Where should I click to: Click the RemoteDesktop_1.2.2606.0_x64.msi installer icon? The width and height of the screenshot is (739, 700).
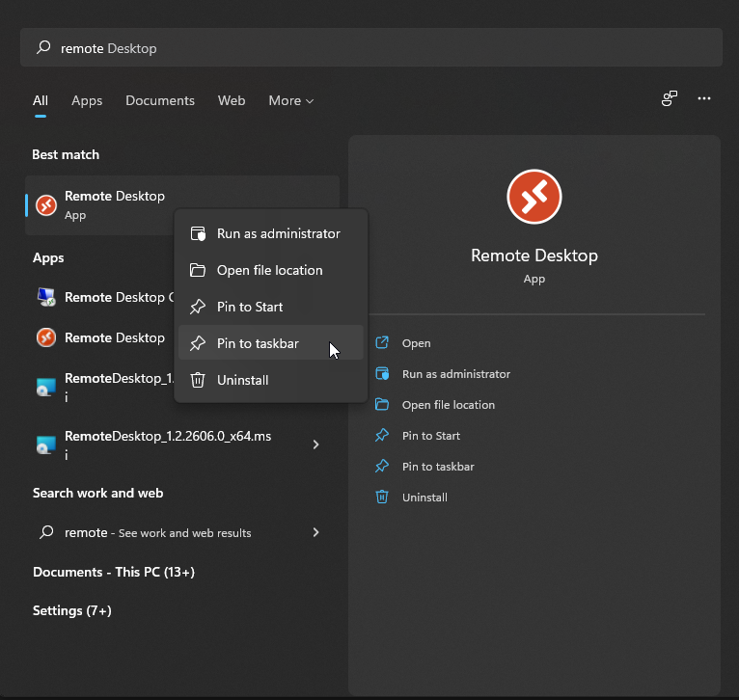tap(45, 444)
